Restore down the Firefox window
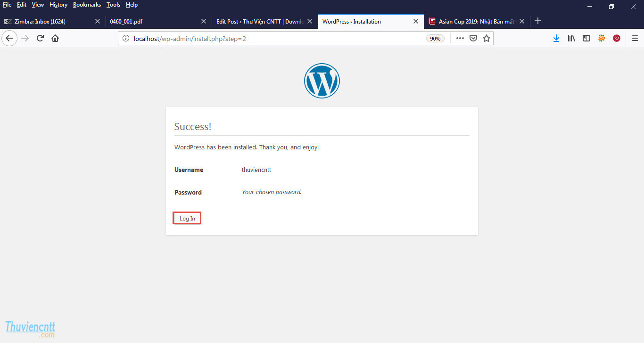The width and height of the screenshot is (644, 343). [611, 6]
